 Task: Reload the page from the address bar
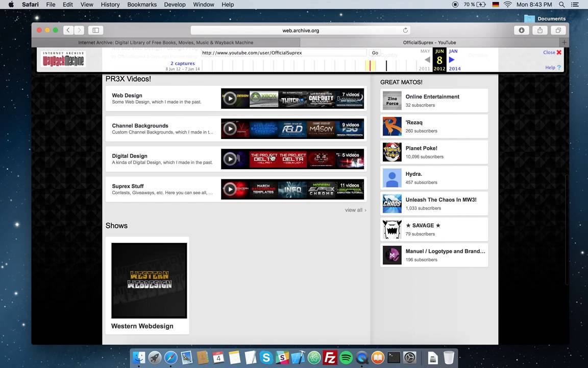click(405, 31)
